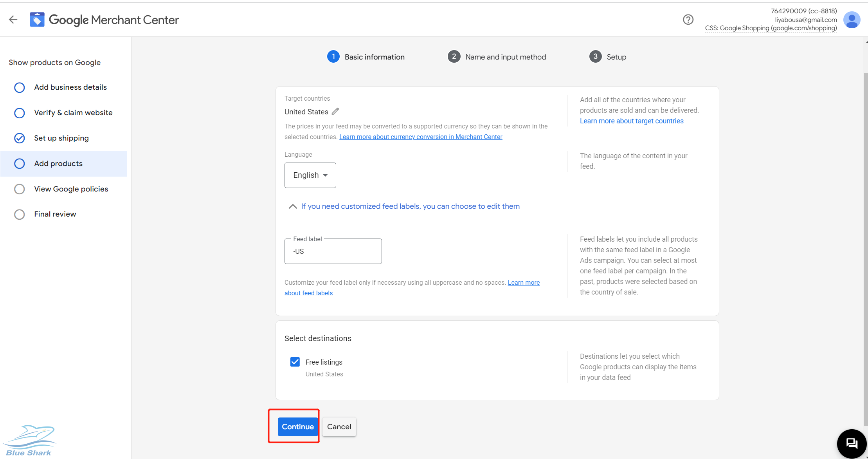Select the Basic information step tab
868x459 pixels.
tap(365, 56)
